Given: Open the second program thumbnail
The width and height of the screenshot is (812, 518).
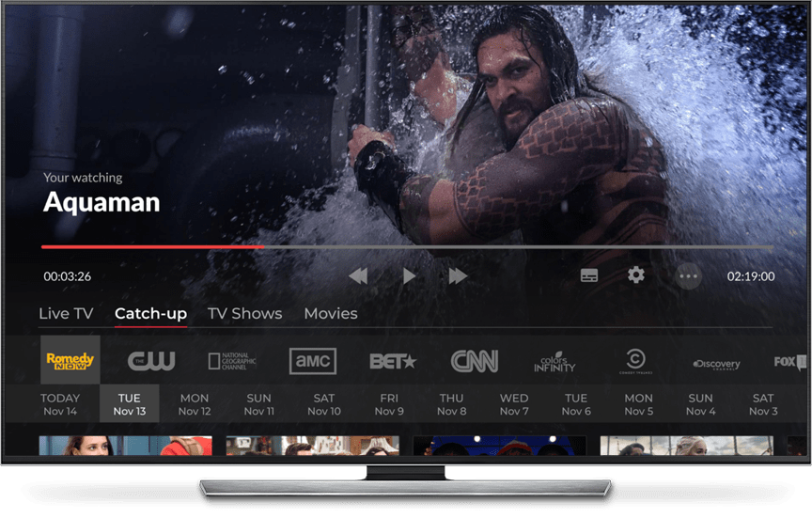Looking at the screenshot, I should (312, 446).
